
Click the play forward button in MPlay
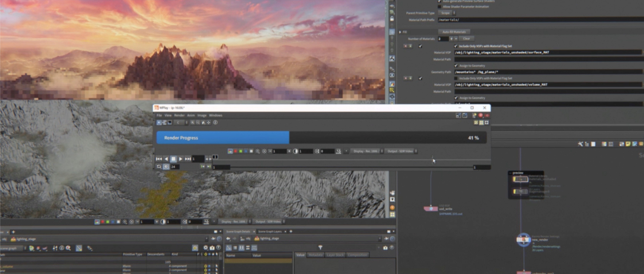(181, 159)
